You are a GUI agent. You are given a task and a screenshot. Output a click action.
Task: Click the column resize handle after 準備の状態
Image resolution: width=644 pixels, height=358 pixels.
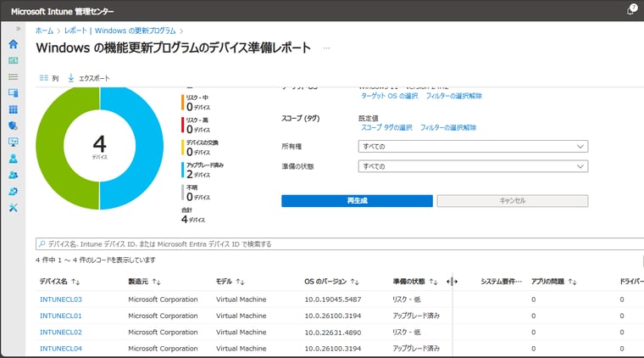pos(452,282)
